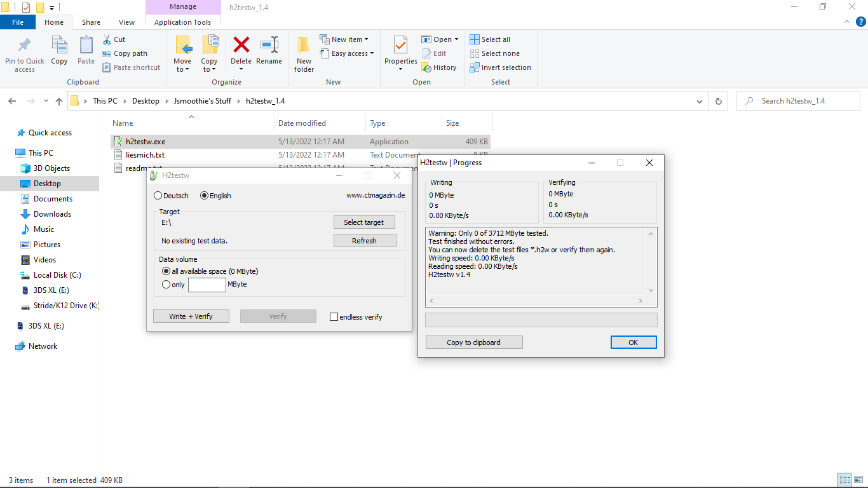Viewport: 868px width, 488px height.
Task: Click the Pin to Quick access icon
Action: click(x=25, y=45)
